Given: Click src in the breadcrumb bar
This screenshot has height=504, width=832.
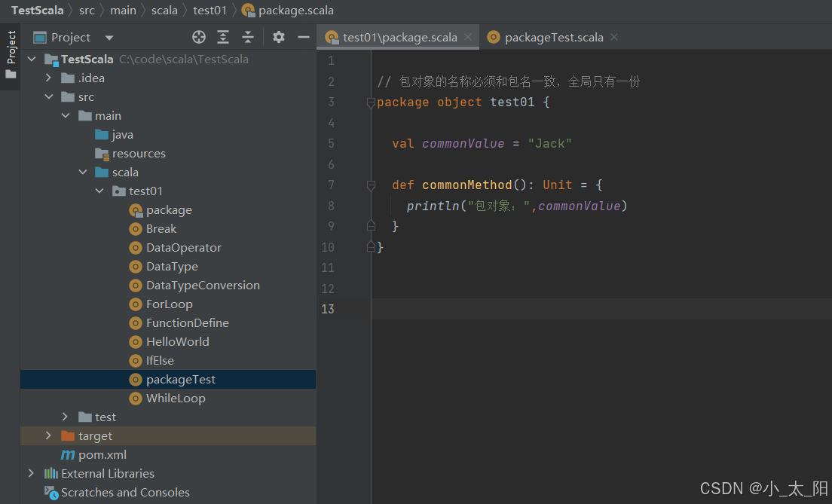Looking at the screenshot, I should (87, 10).
